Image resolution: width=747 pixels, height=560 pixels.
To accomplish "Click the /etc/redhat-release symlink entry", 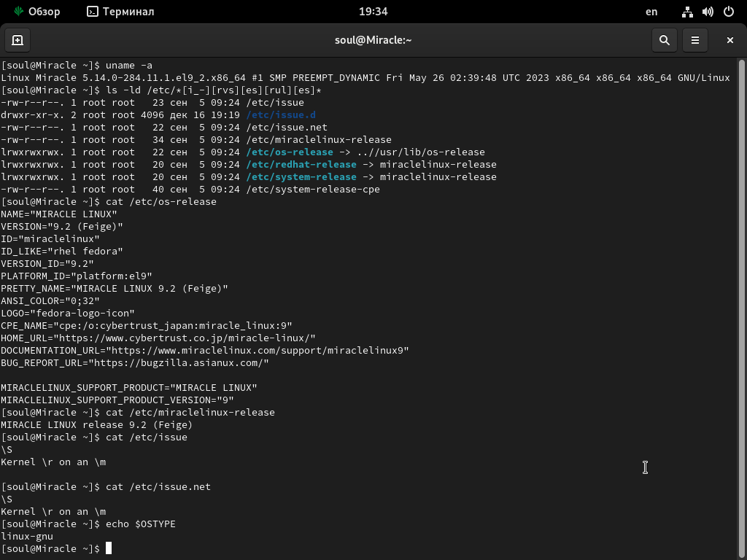I will click(301, 164).
